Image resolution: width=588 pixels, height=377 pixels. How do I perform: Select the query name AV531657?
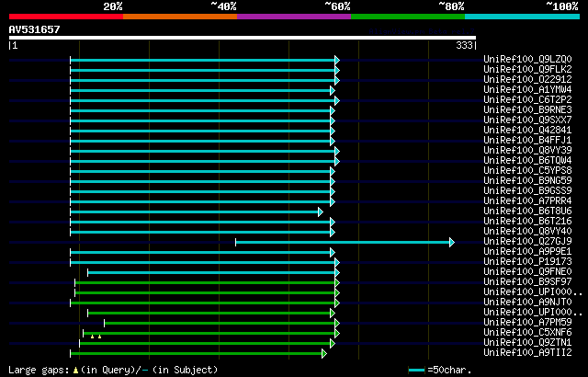[x=35, y=29]
